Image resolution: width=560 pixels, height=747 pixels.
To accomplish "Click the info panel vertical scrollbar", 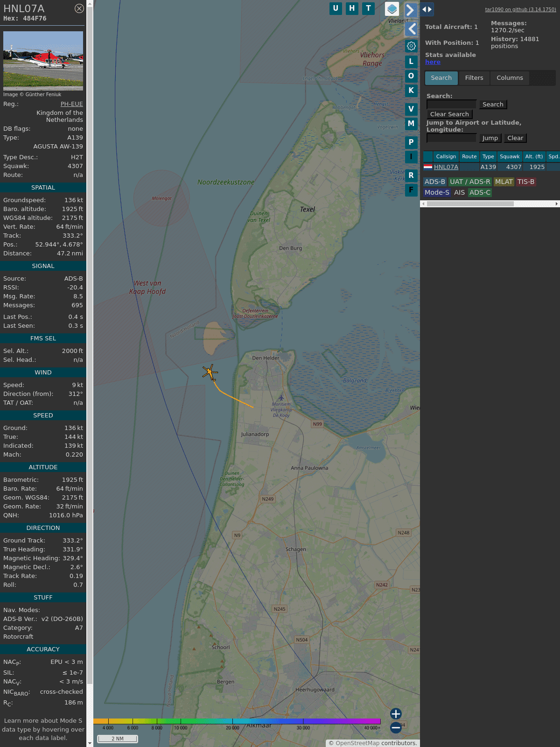I will click(x=90, y=345).
